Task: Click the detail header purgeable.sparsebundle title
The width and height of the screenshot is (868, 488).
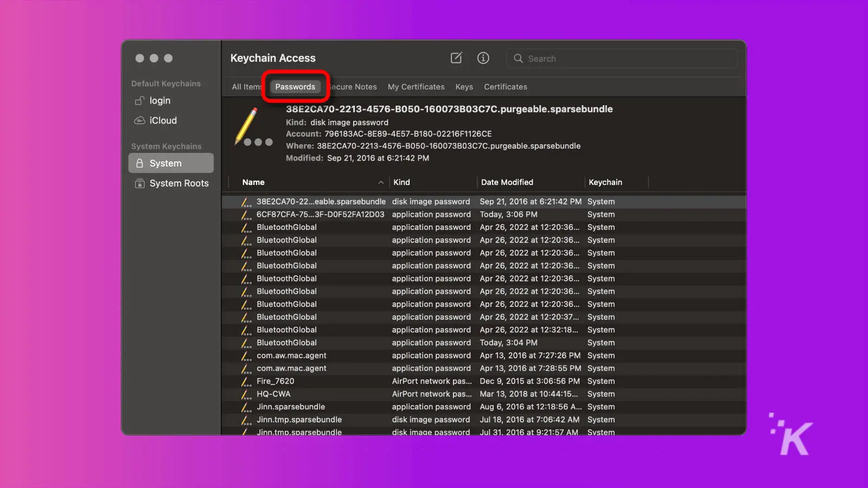Action: (449, 109)
